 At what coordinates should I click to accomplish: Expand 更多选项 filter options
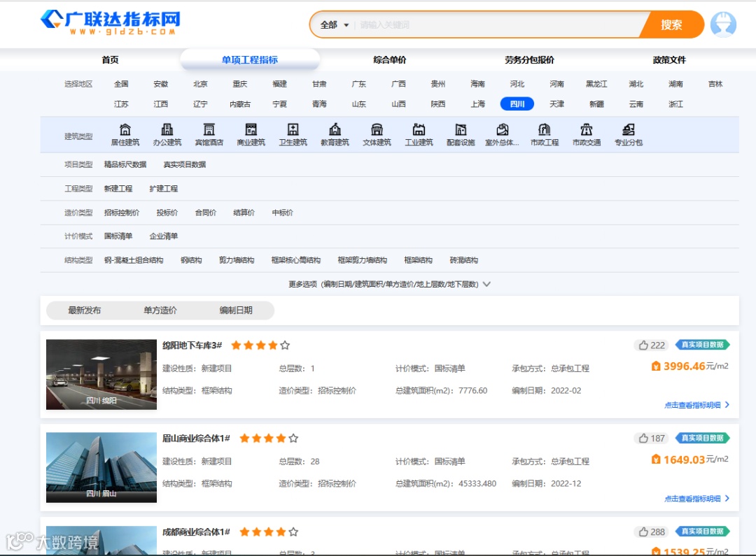[390, 284]
